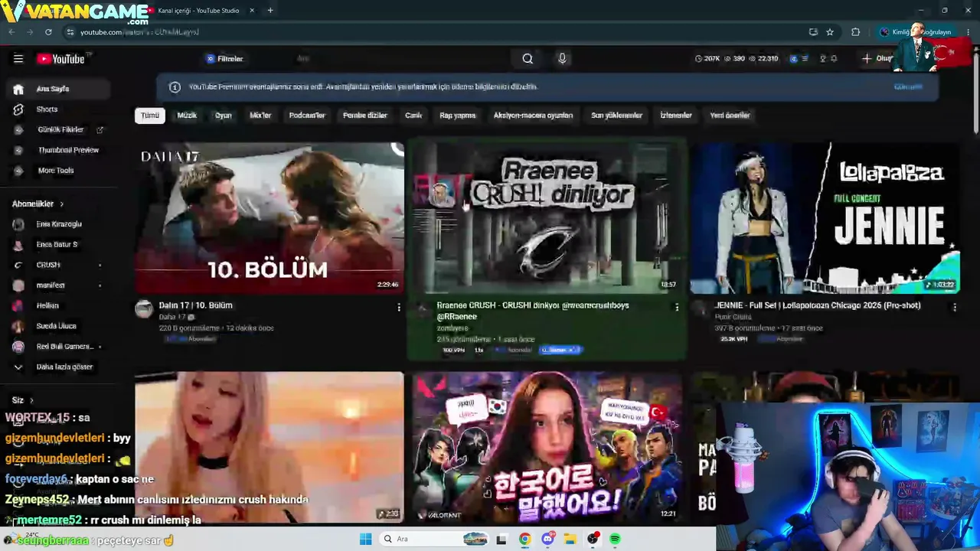Open more options for JENNIE video
Viewport: 980px width, 551px height.
click(x=955, y=307)
